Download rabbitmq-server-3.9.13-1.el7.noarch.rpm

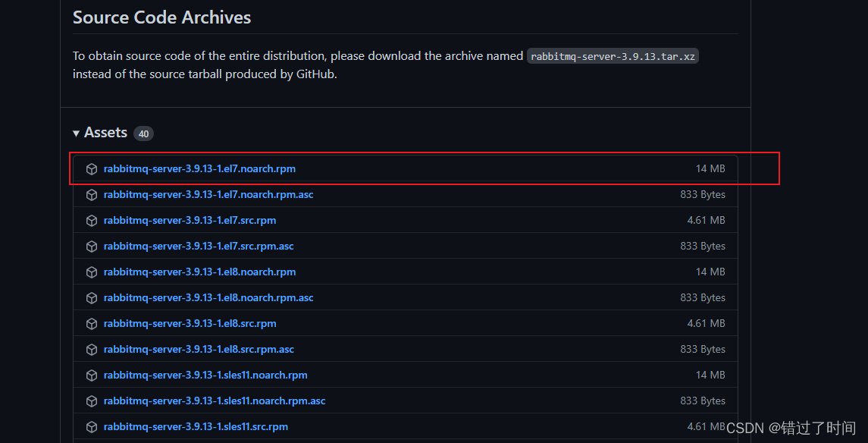(199, 168)
